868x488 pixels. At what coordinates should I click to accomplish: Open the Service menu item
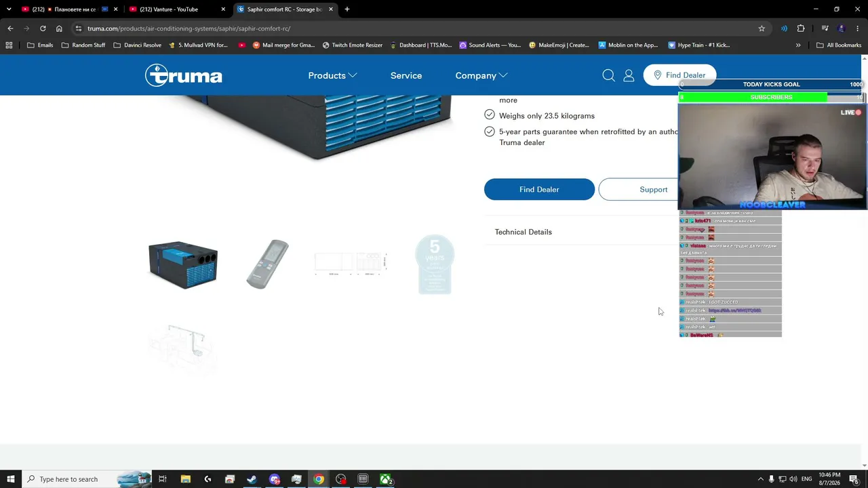coord(406,75)
